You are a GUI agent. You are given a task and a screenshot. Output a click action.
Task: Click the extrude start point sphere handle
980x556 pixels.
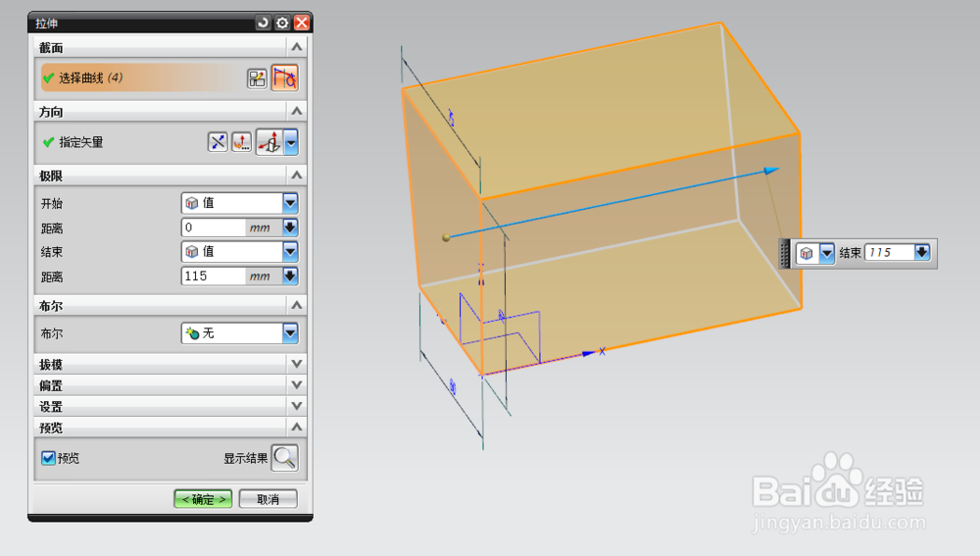click(446, 237)
